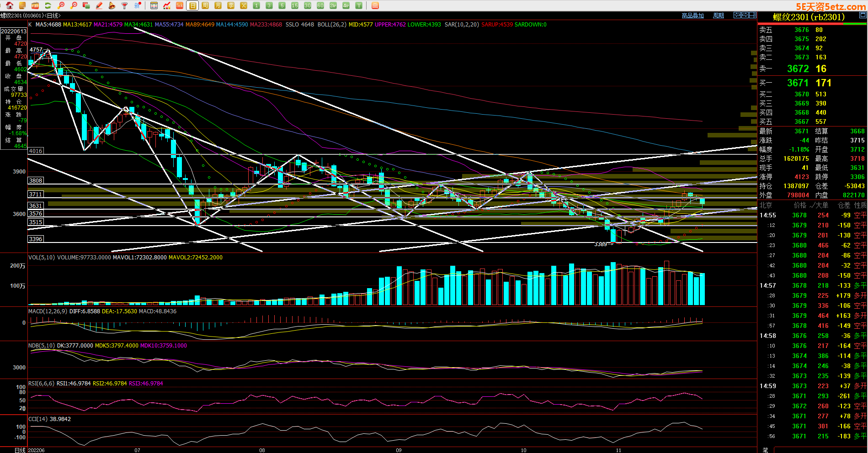Click the F10 info icon
Screen dimensions: 868x453
pyautogui.click(x=35, y=5)
